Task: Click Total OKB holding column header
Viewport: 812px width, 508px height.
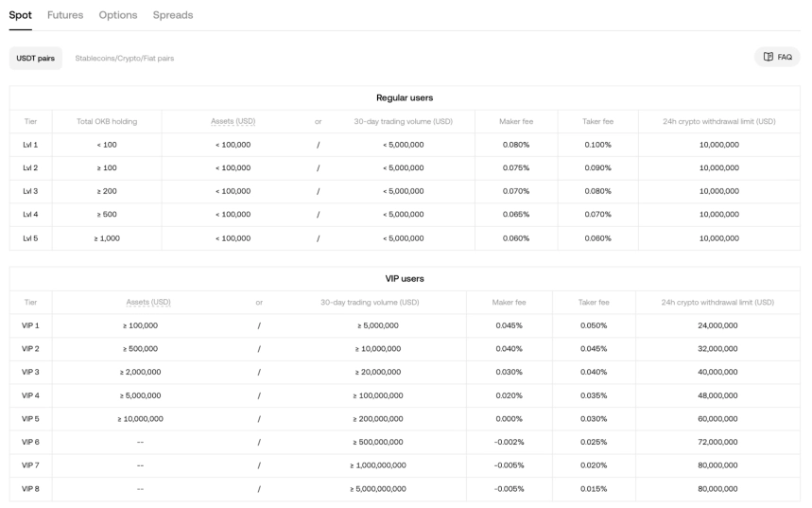Action: pos(106,121)
